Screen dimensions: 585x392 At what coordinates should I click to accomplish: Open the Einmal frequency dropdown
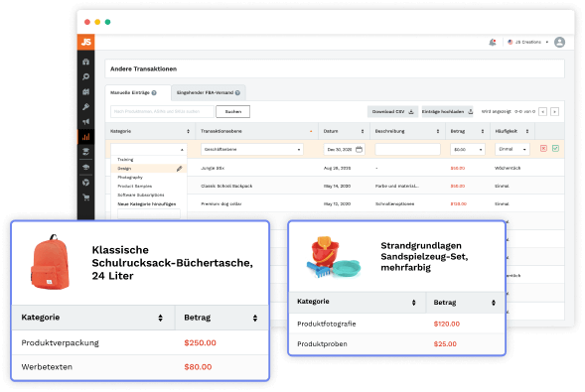coord(512,149)
